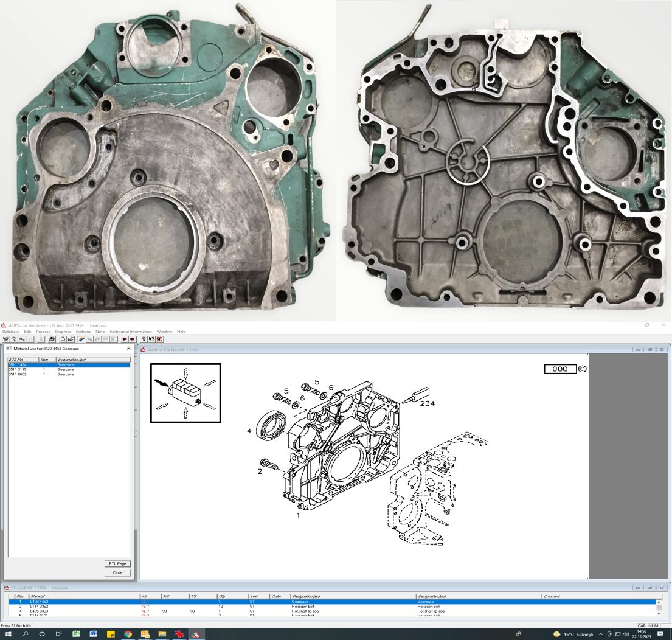Image resolution: width=672 pixels, height=640 pixels.
Task: Maximize the ETL text sub-window
Action: tap(649, 588)
